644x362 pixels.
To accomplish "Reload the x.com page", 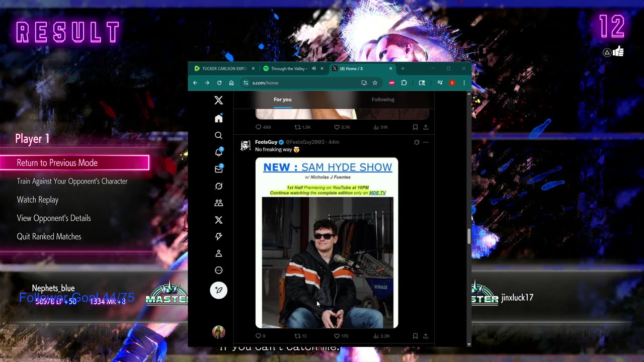I will [x=219, y=83].
